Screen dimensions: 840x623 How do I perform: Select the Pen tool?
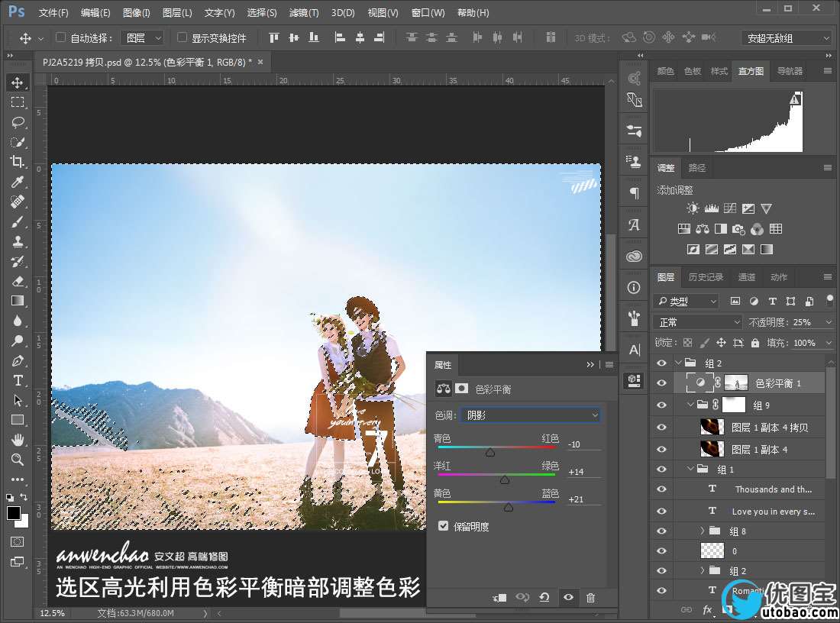(x=17, y=360)
